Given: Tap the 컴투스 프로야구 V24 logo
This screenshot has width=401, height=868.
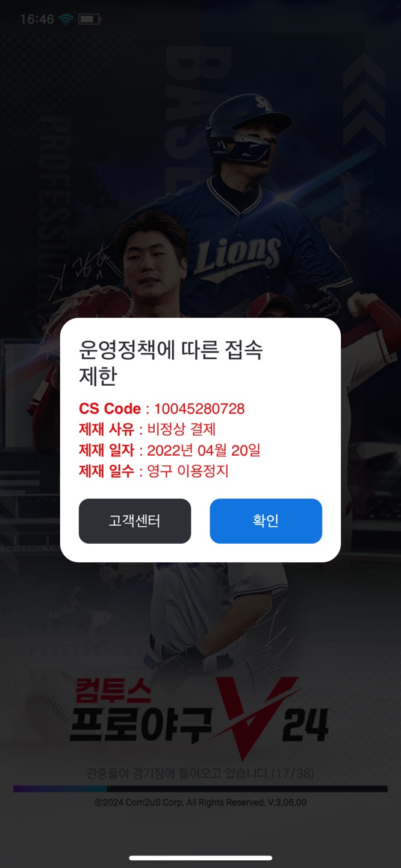Looking at the screenshot, I should click(199, 716).
